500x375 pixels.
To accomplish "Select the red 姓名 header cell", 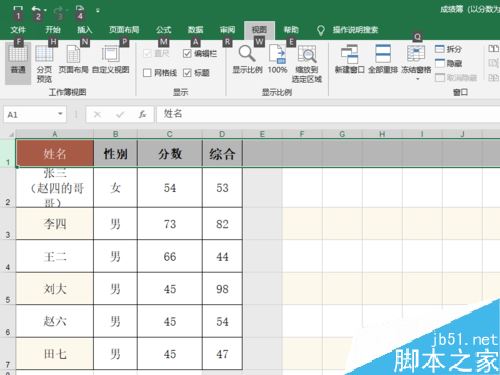I will pyautogui.click(x=55, y=153).
